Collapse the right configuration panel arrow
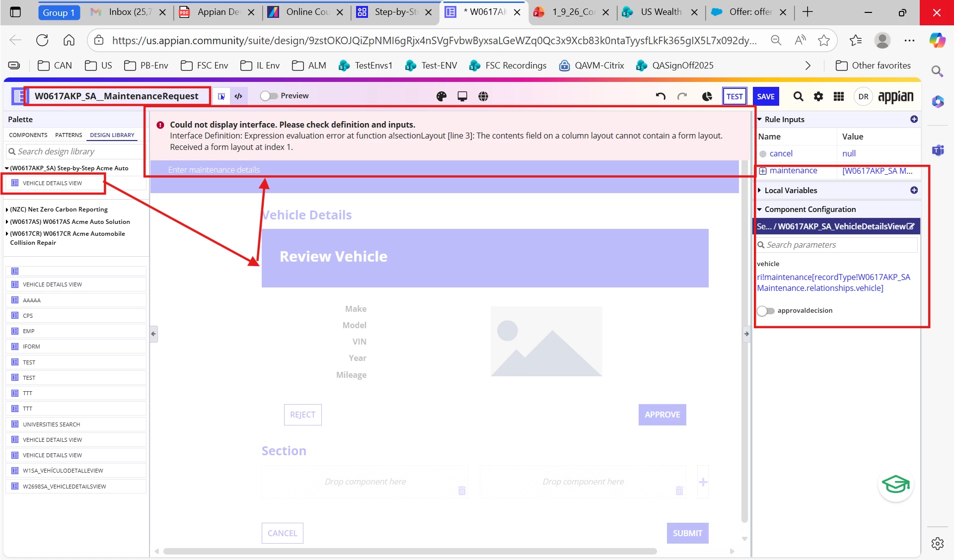Image resolution: width=954 pixels, height=560 pixels. tap(746, 334)
